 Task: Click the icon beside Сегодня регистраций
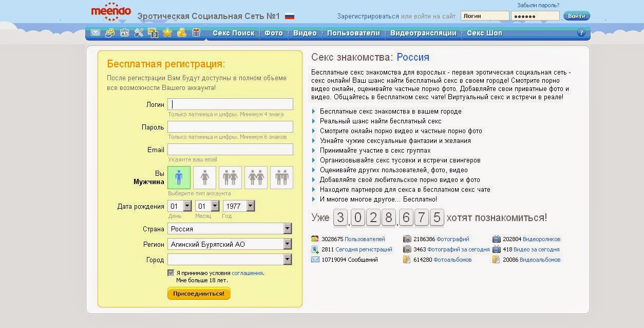coord(315,249)
